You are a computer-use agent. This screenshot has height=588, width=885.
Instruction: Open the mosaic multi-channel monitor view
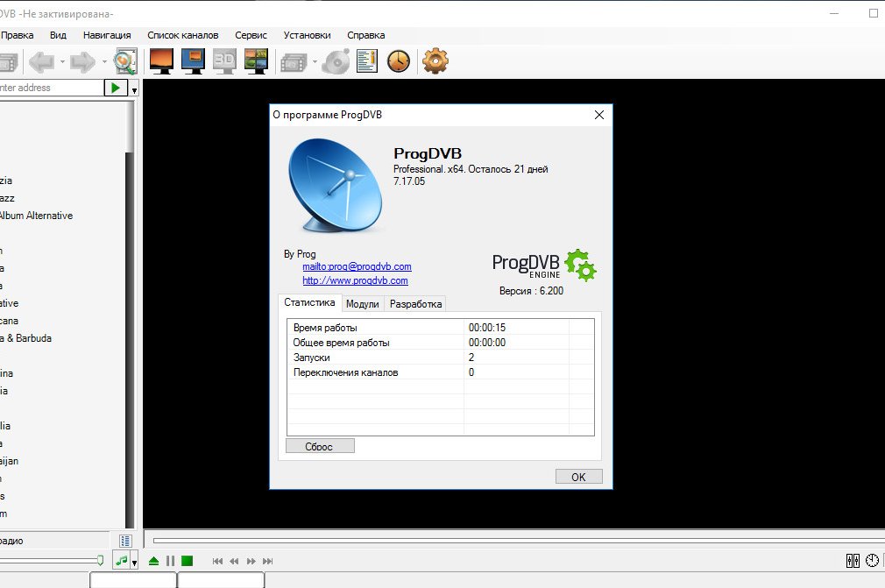pos(256,61)
